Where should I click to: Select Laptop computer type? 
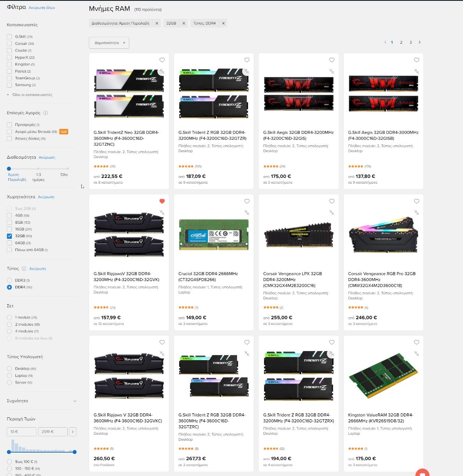click(x=9, y=376)
